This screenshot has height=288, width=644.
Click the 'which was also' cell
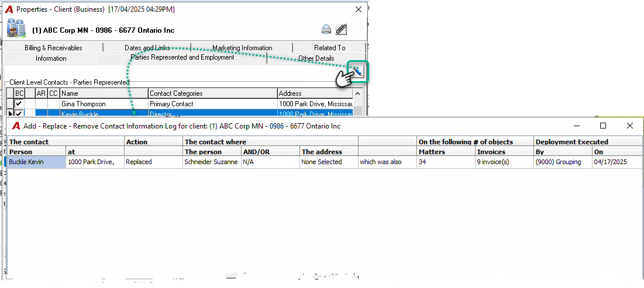coord(387,162)
